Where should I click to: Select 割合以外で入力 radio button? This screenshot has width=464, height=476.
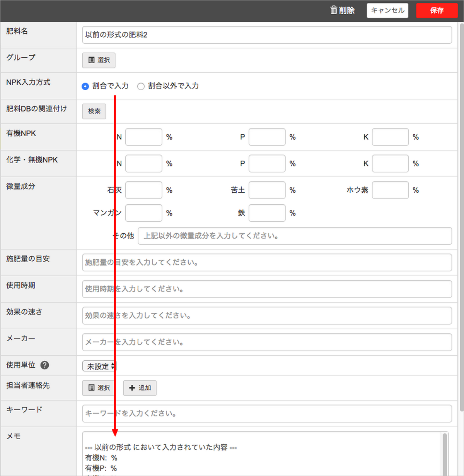pyautogui.click(x=141, y=86)
